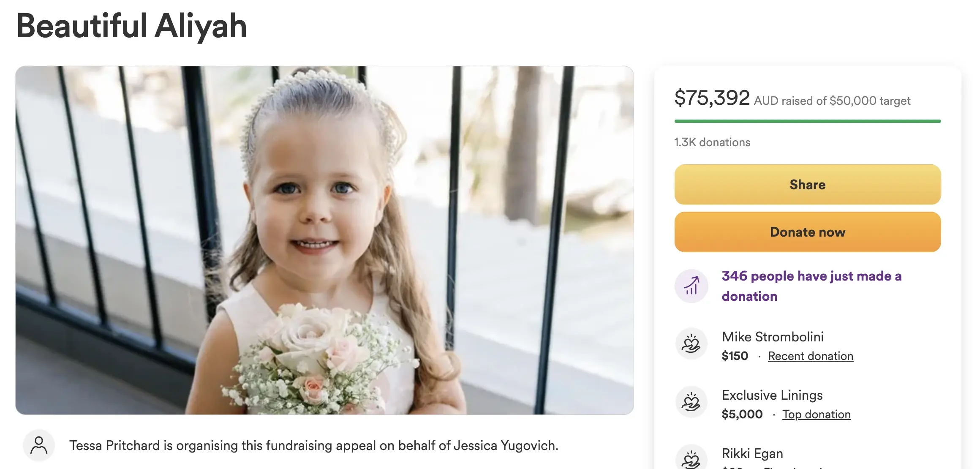Click donation heart icon beside Exclusive Linings

[691, 402]
